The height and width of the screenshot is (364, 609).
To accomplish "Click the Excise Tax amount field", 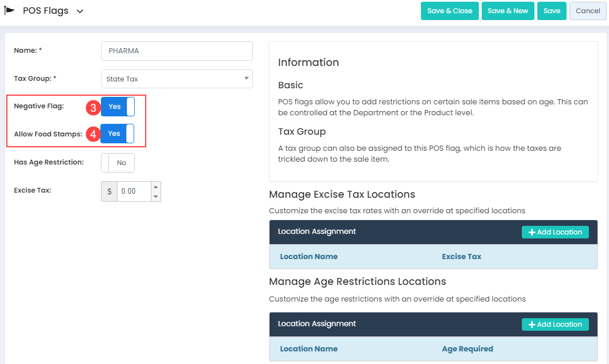I will click(134, 191).
